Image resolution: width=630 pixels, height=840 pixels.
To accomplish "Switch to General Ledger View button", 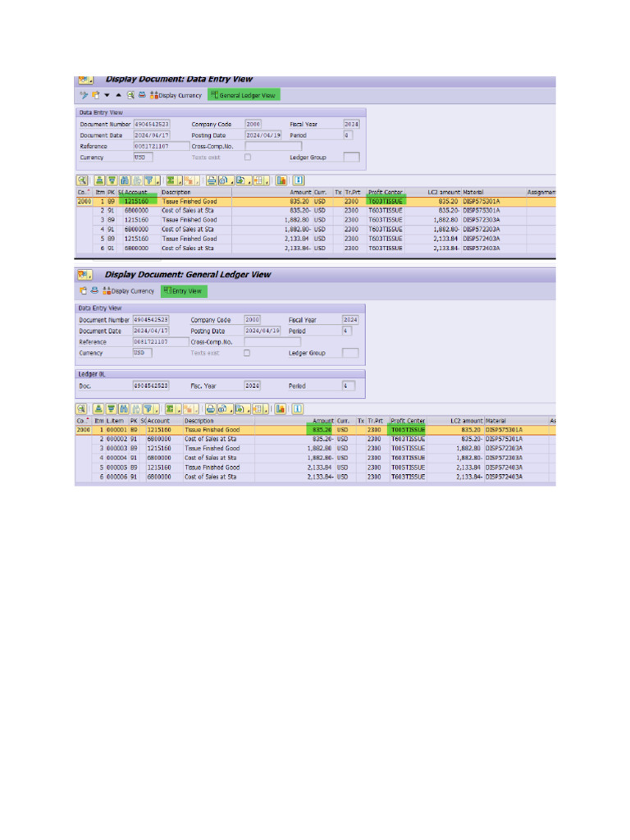I will [x=244, y=95].
